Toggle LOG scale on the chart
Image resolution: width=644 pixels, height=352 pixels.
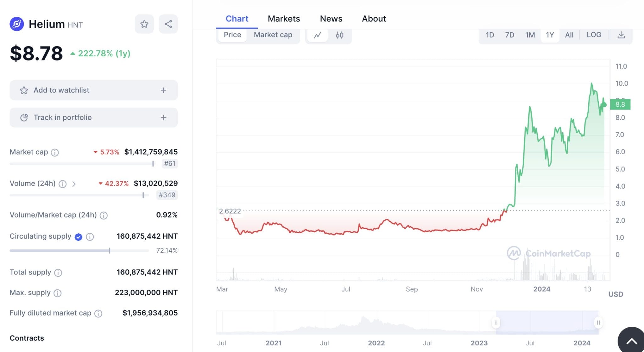[x=594, y=35]
